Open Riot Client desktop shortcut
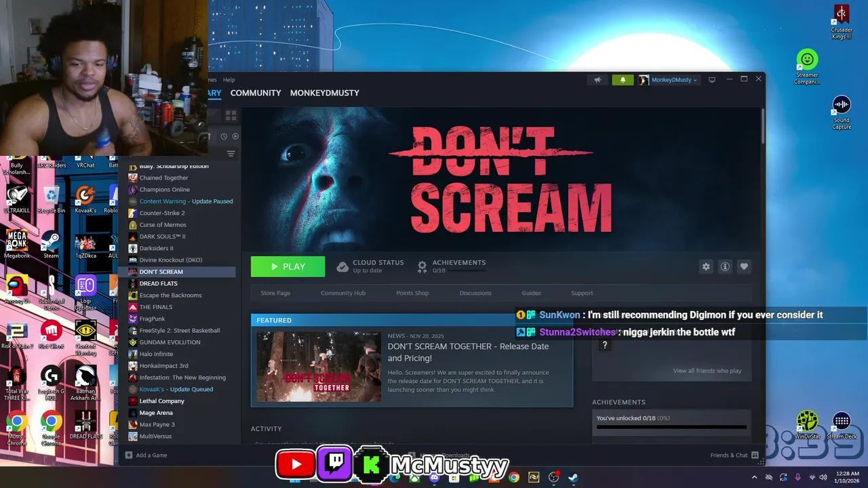Image resolution: width=868 pixels, height=488 pixels. 52,334
